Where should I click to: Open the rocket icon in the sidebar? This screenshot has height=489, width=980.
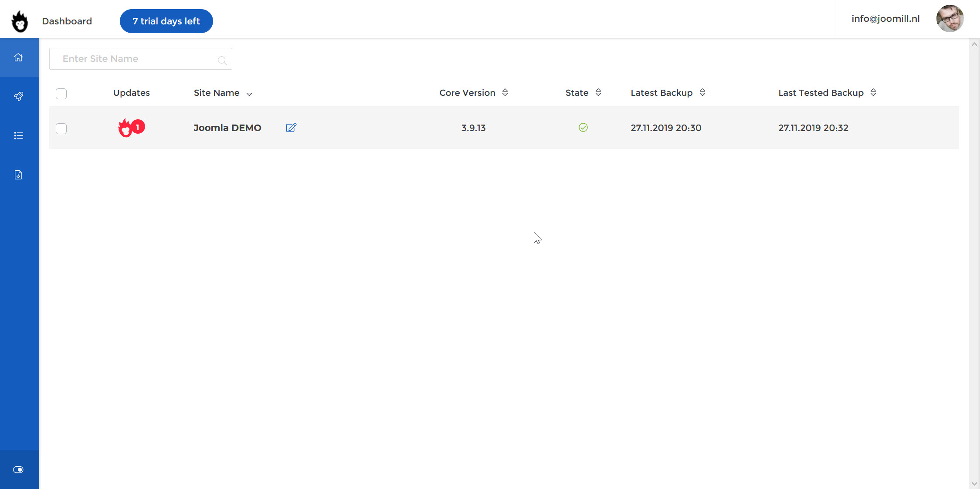(18, 96)
